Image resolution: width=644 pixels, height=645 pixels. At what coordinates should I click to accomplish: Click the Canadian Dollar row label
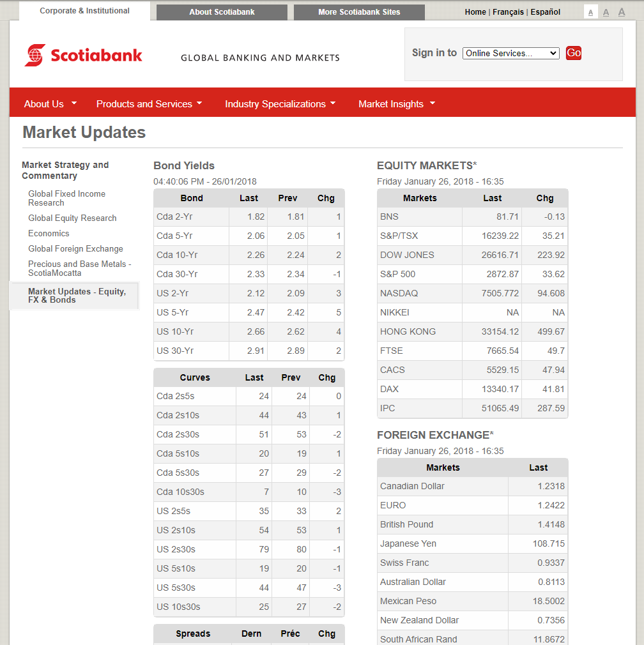click(x=412, y=486)
